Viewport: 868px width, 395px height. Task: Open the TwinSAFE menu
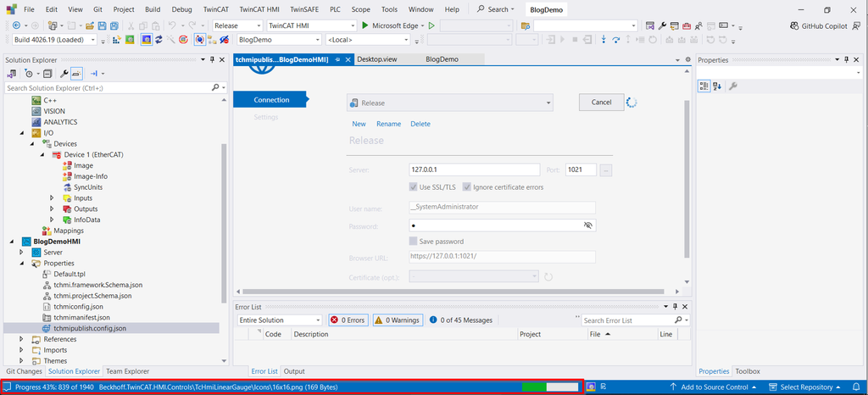[304, 9]
